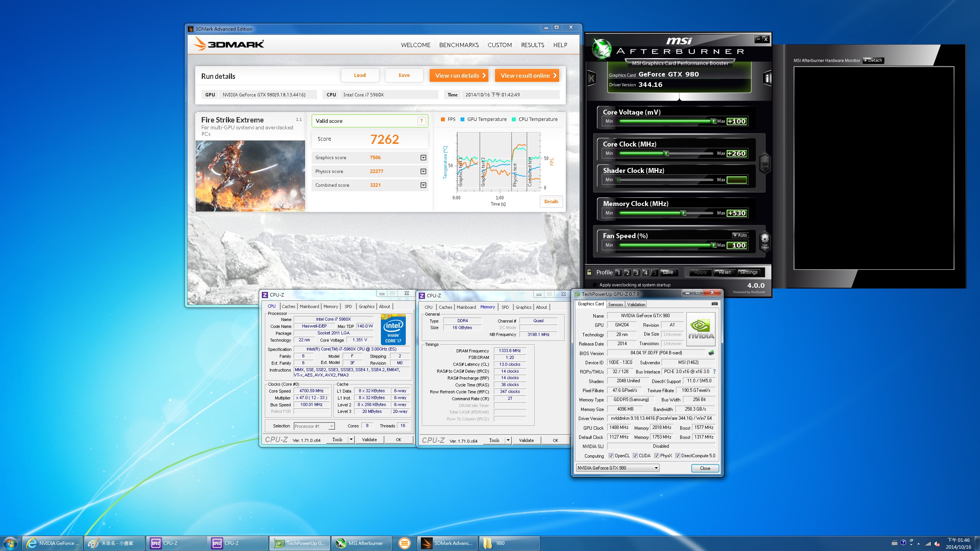Toggle the fan speed Auto button
This screenshot has width=980, height=551.
[740, 235]
